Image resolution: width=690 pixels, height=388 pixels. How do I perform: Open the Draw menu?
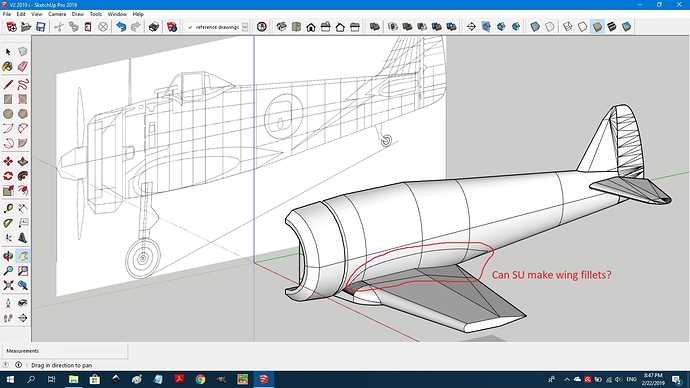[77, 14]
